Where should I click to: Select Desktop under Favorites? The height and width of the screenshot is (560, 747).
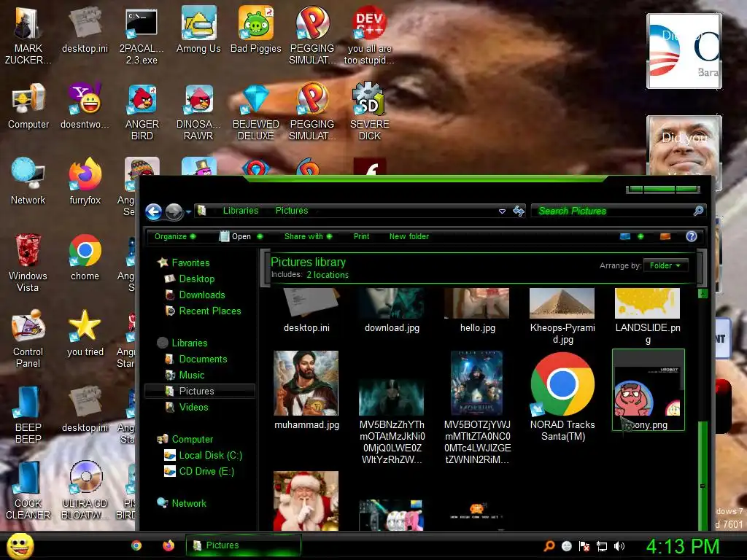190,279
